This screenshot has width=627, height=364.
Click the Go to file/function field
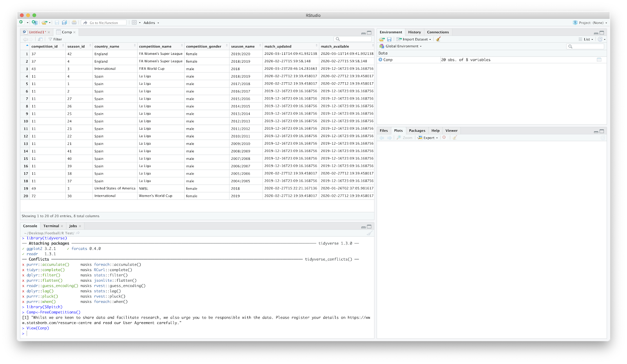[104, 23]
